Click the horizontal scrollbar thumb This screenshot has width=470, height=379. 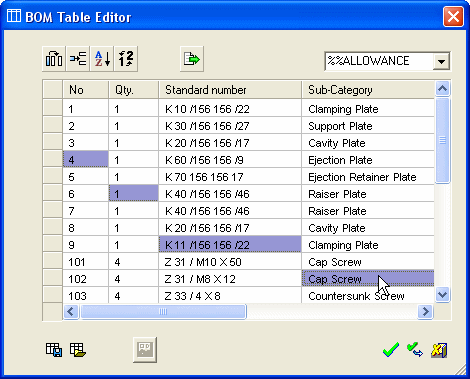coord(163,312)
